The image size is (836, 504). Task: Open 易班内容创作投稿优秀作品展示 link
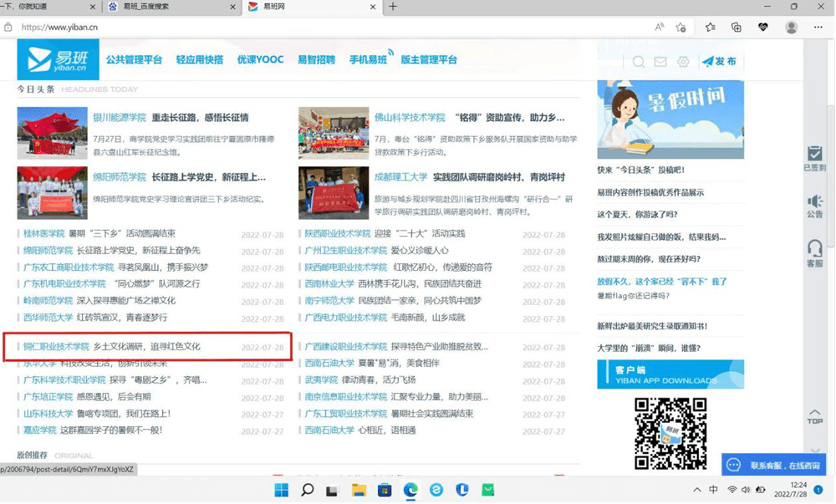tap(650, 192)
